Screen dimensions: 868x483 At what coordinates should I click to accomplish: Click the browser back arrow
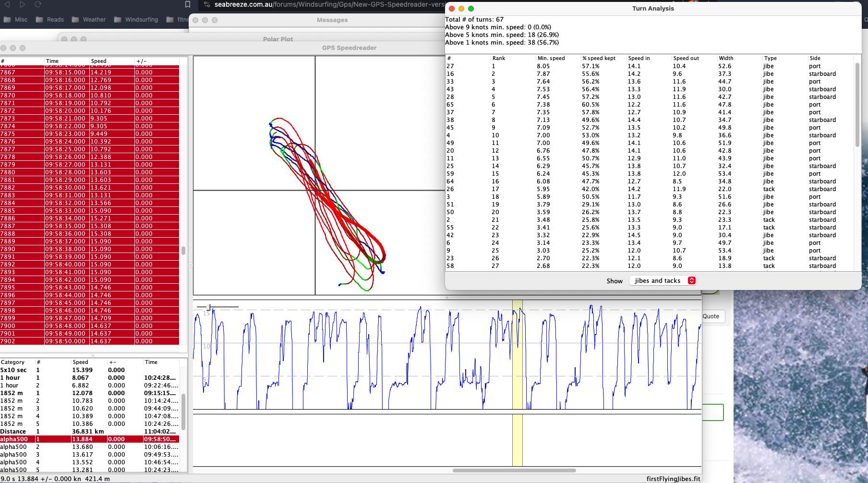coord(7,4)
